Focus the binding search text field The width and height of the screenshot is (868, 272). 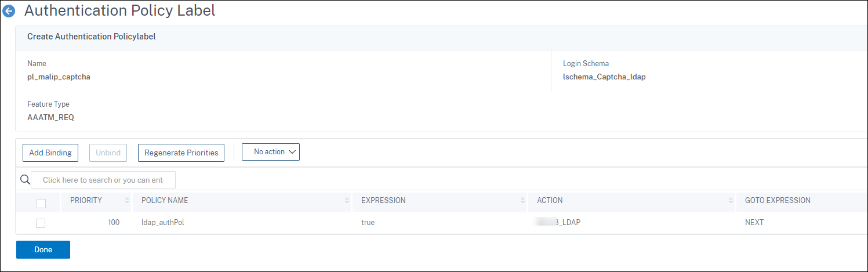103,180
